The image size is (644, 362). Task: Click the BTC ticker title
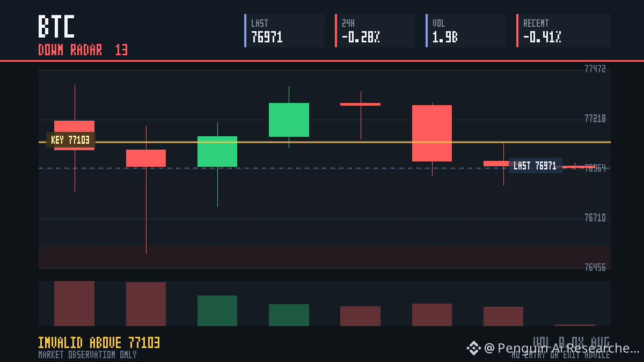(x=56, y=26)
